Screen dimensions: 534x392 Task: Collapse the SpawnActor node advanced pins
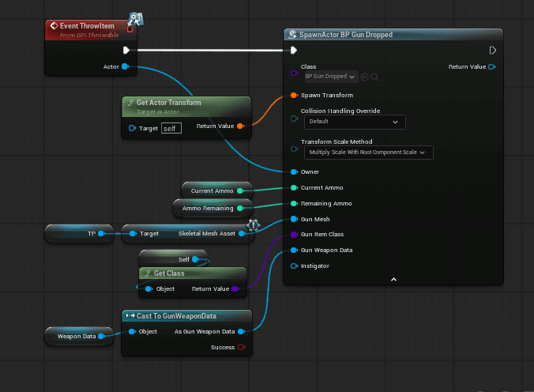393,280
